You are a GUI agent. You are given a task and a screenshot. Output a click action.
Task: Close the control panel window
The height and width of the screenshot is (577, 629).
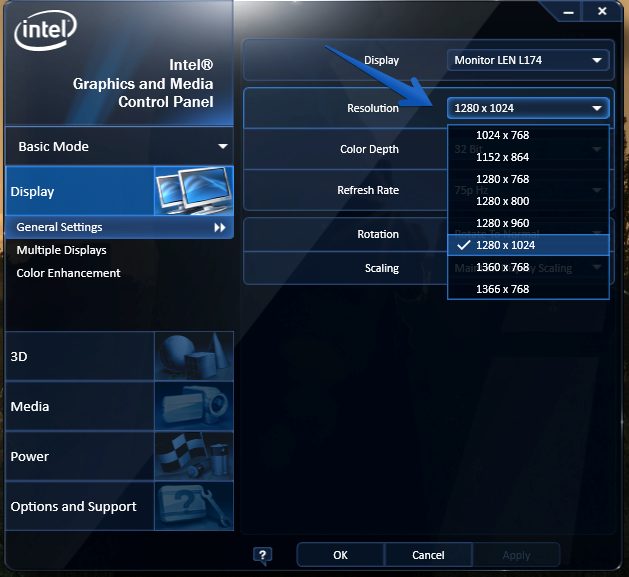click(602, 11)
